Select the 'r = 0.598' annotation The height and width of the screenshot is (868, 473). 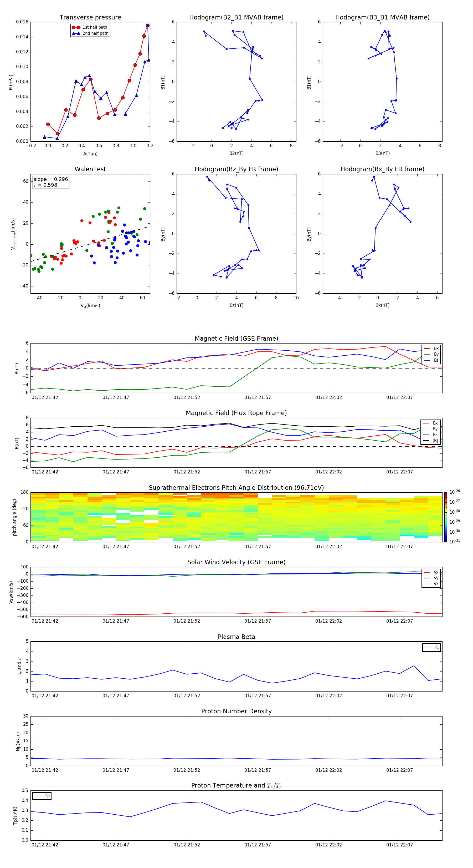(45, 185)
